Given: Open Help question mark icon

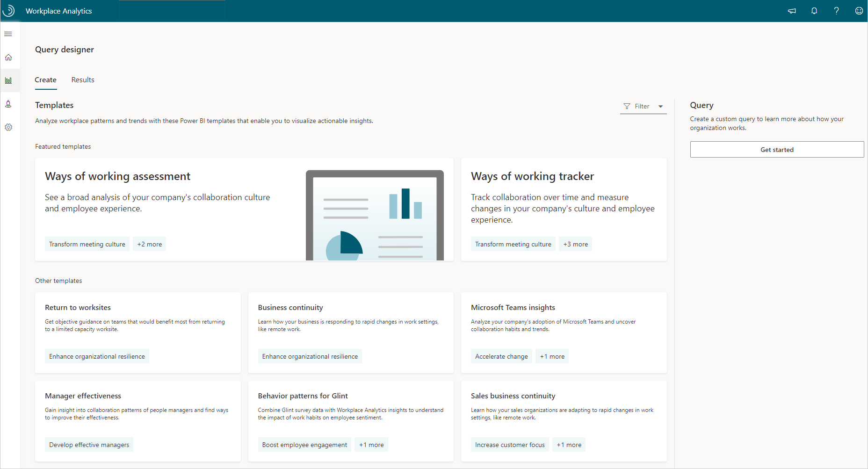Looking at the screenshot, I should tap(837, 11).
